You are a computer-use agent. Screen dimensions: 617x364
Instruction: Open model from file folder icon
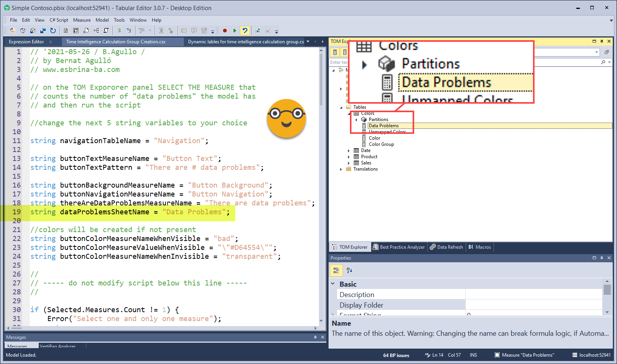[x=13, y=31]
